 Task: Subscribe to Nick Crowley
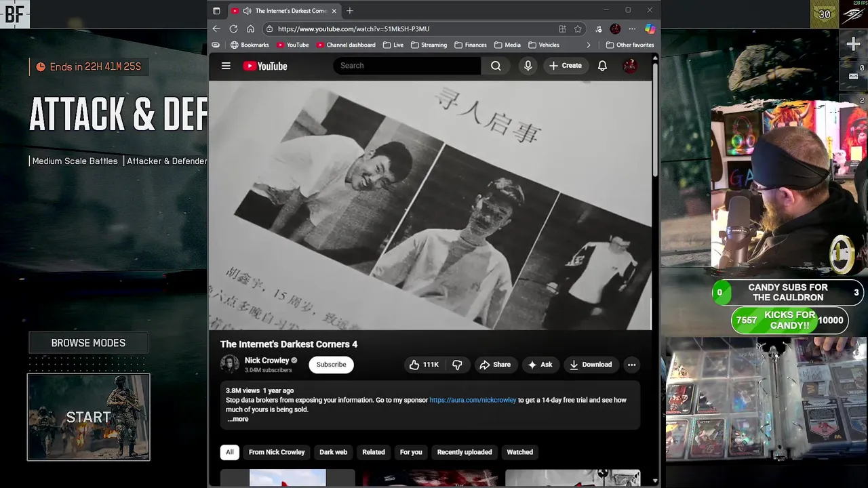point(331,365)
